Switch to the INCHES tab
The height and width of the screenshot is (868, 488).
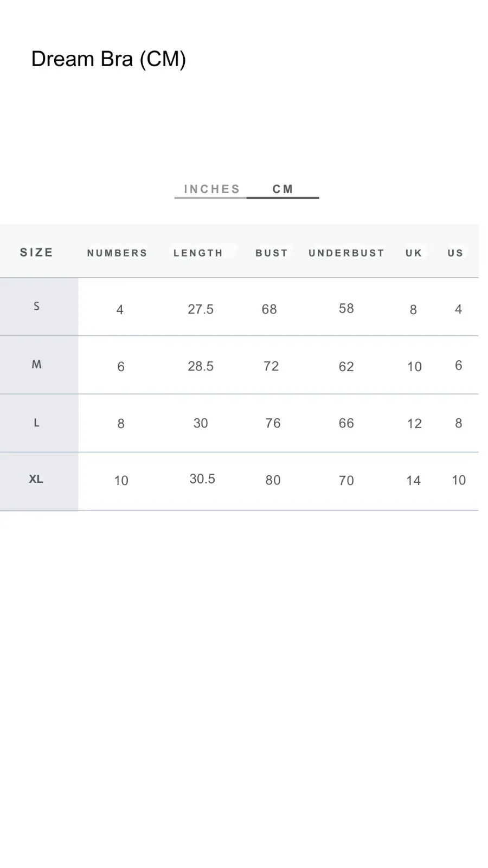(211, 189)
